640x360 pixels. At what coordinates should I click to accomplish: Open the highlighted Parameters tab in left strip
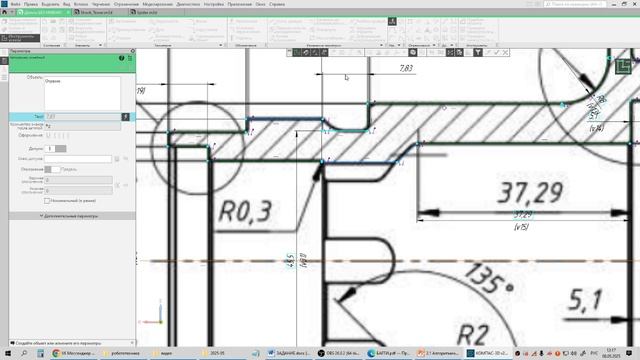tap(4, 61)
